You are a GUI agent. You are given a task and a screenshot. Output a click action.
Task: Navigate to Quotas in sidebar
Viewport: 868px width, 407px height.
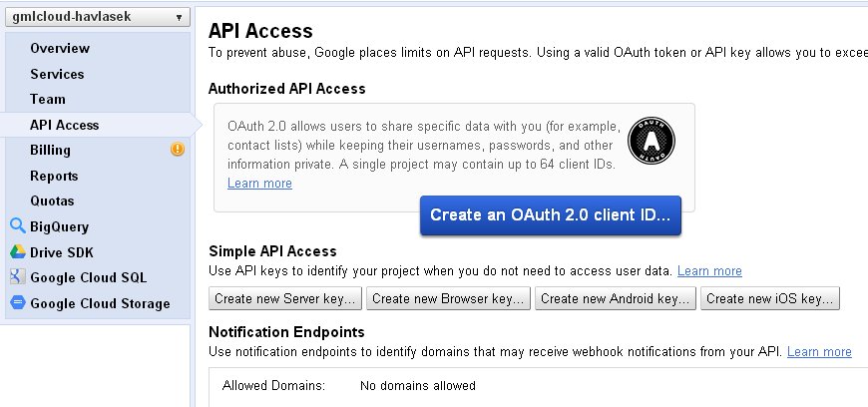pyautogui.click(x=52, y=202)
